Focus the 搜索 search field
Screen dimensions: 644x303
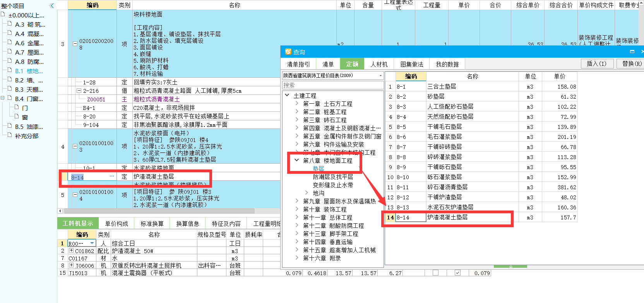click(x=333, y=85)
